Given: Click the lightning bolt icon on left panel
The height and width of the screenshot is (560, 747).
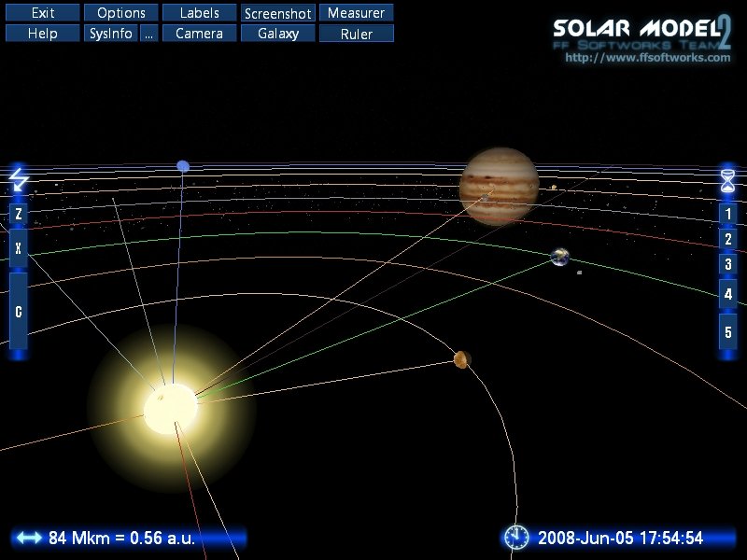Looking at the screenshot, I should (x=18, y=177).
